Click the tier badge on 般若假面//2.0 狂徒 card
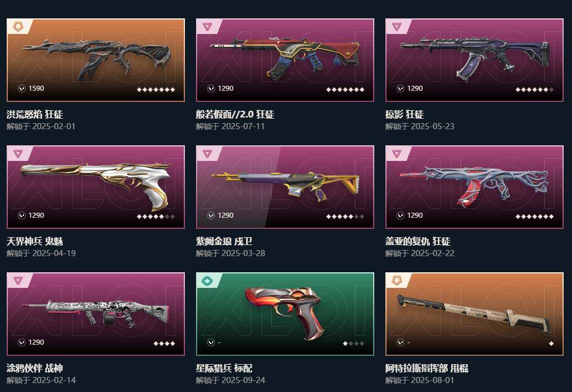572x392 pixels. [207, 26]
